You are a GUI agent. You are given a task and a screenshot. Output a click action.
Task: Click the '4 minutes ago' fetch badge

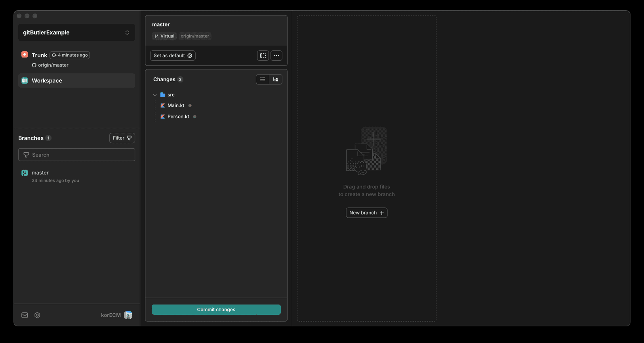(70, 55)
